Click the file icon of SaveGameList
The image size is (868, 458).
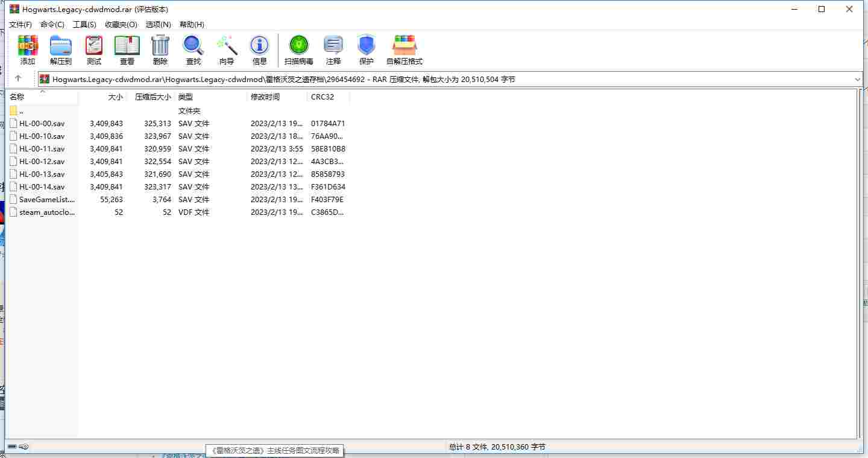coord(13,199)
